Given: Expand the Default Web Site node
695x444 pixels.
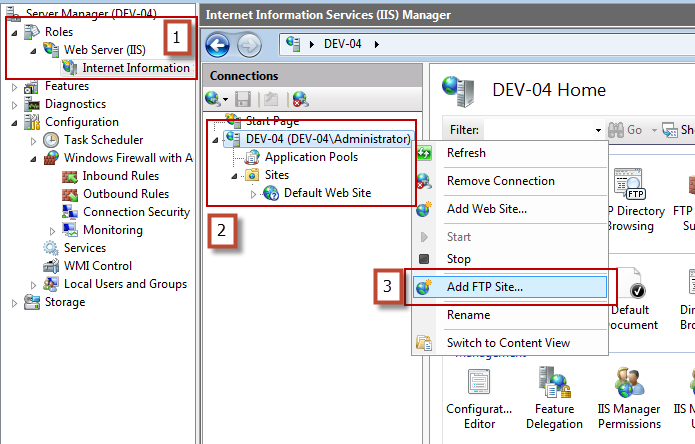Looking at the screenshot, I should point(253,194).
